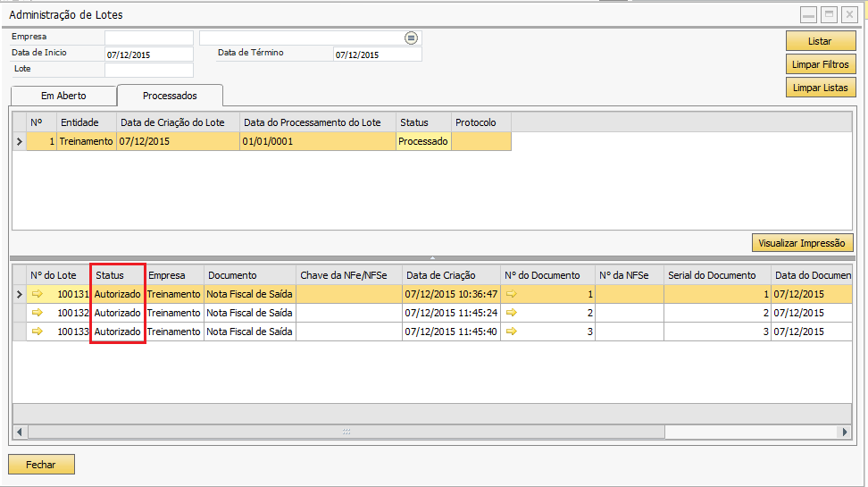Click the Protocolo column header

tap(481, 122)
